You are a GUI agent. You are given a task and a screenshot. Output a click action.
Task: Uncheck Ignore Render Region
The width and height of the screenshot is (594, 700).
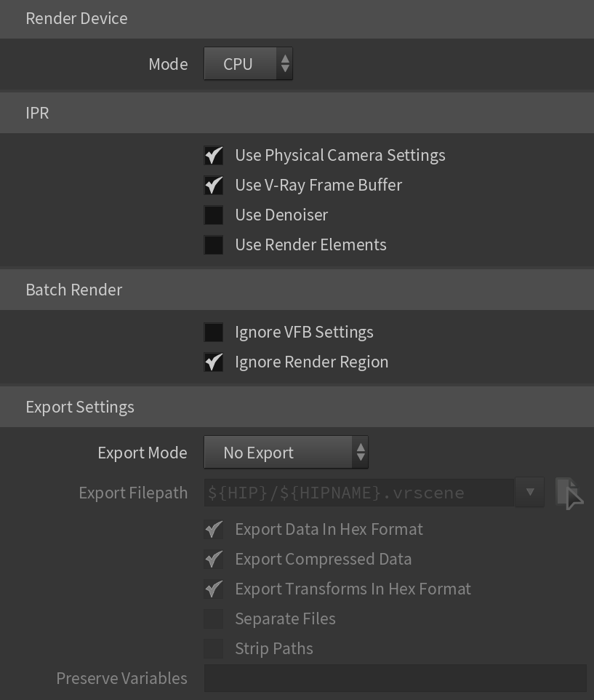tap(214, 362)
